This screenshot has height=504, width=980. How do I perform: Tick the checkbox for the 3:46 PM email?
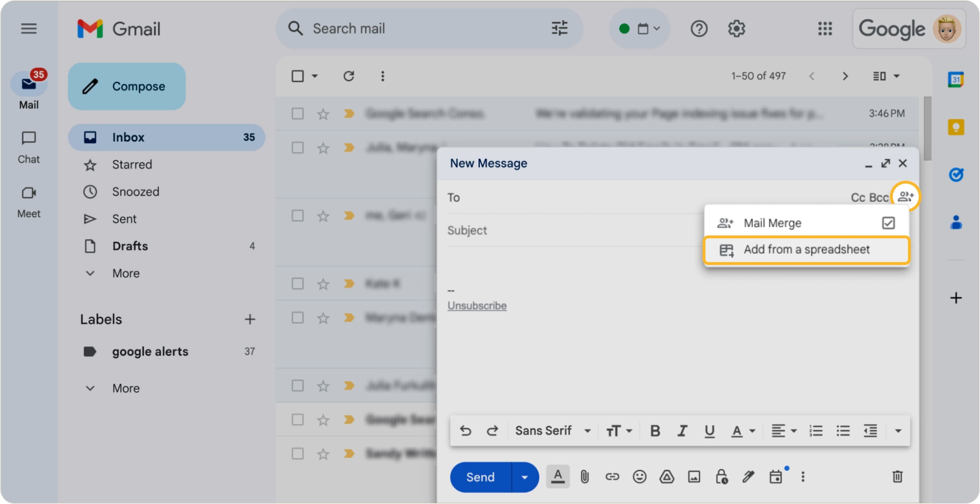(298, 113)
